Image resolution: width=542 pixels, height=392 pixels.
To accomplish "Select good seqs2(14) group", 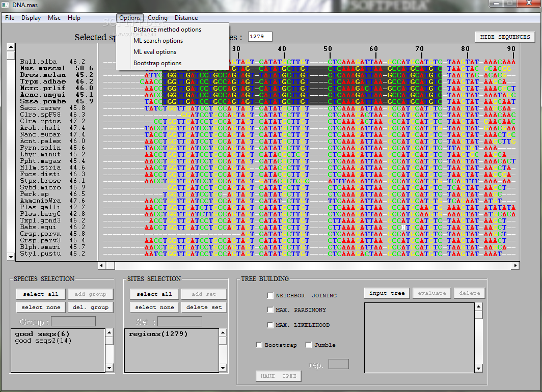I will pos(43,341).
